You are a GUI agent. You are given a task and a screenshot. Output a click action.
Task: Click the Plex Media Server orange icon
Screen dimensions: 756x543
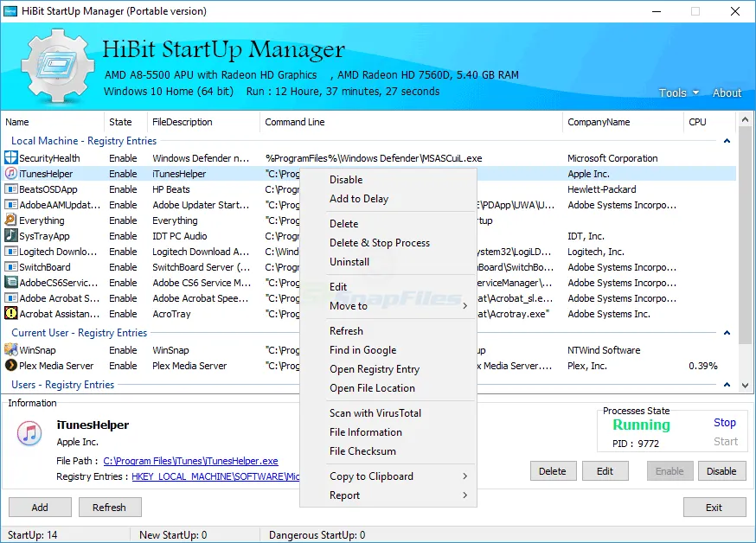coord(10,366)
